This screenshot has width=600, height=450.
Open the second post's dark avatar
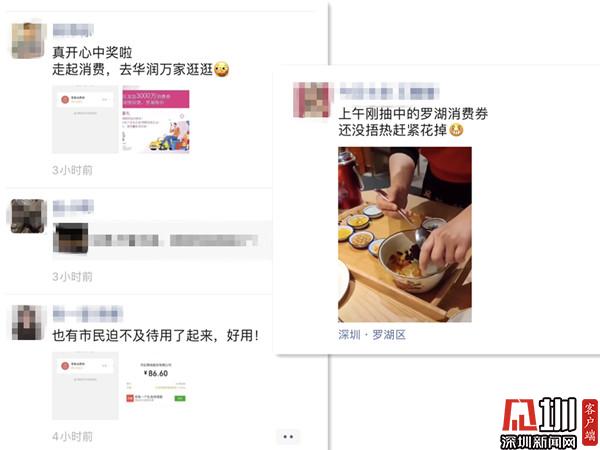tap(28, 216)
